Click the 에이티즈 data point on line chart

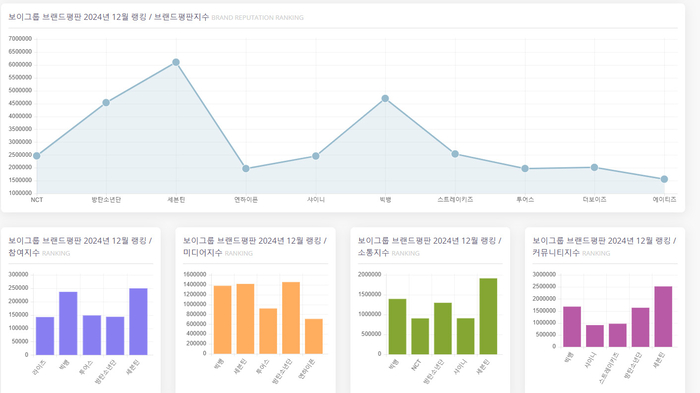coord(664,179)
